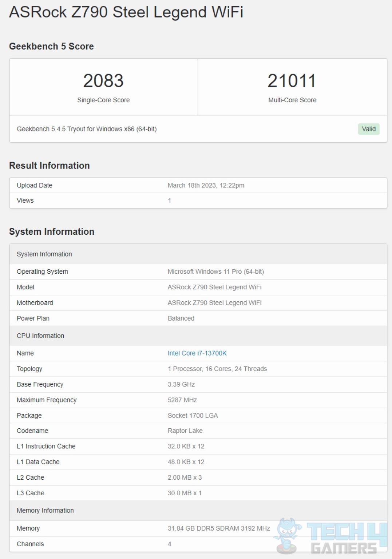Click the "L1 Data Cache" row label
392x559 pixels.
pyautogui.click(x=38, y=462)
